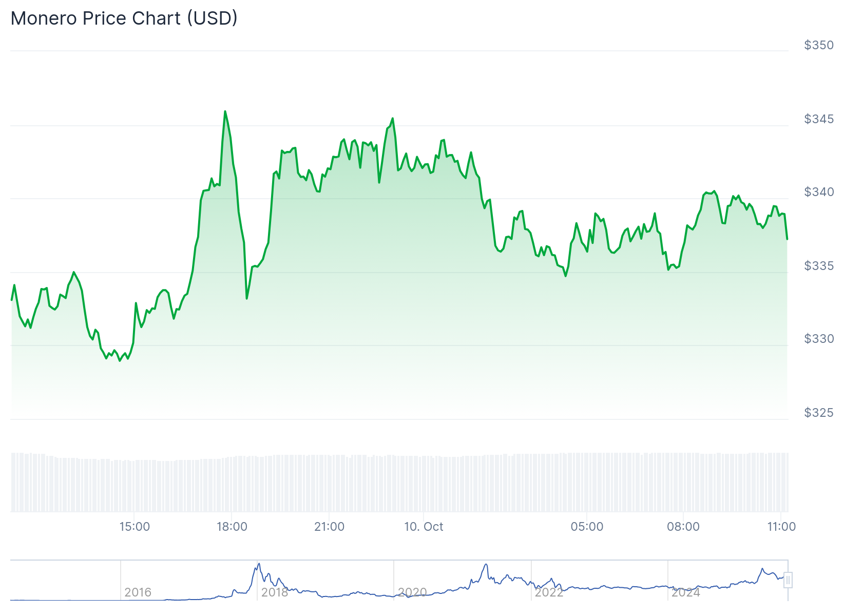Image resolution: width=844 pixels, height=616 pixels.
Task: Click the $325 price axis label
Action: [x=819, y=413]
